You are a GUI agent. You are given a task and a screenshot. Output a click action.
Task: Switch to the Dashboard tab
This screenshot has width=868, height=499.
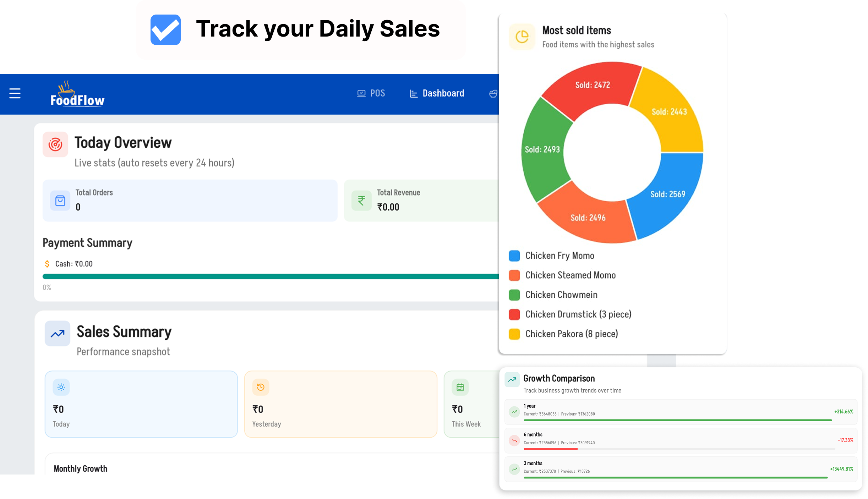pyautogui.click(x=437, y=93)
